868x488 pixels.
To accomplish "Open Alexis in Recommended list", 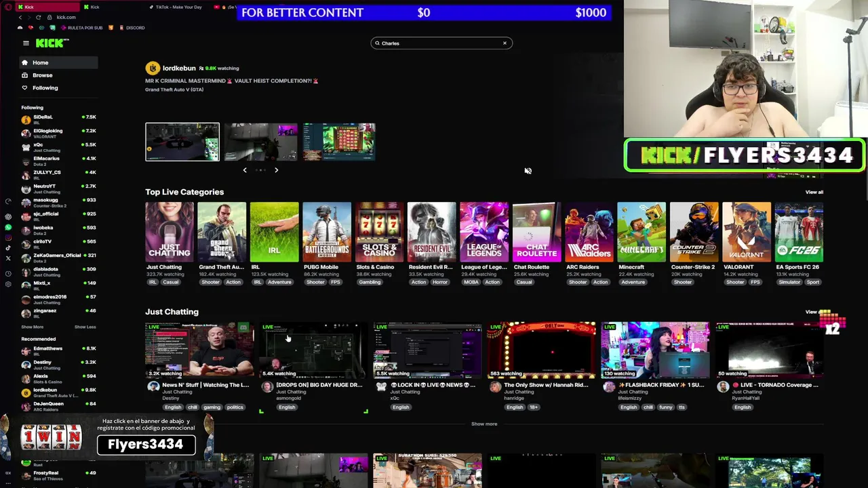I will point(59,378).
